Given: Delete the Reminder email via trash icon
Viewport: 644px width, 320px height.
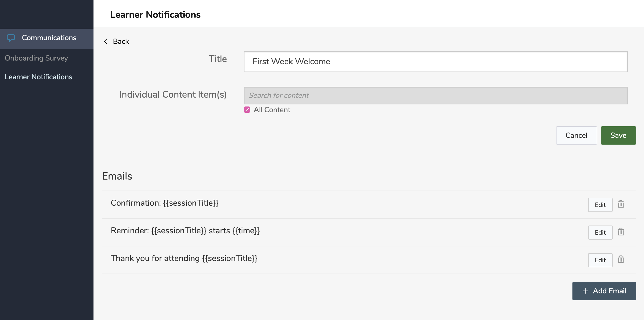Looking at the screenshot, I should (620, 232).
